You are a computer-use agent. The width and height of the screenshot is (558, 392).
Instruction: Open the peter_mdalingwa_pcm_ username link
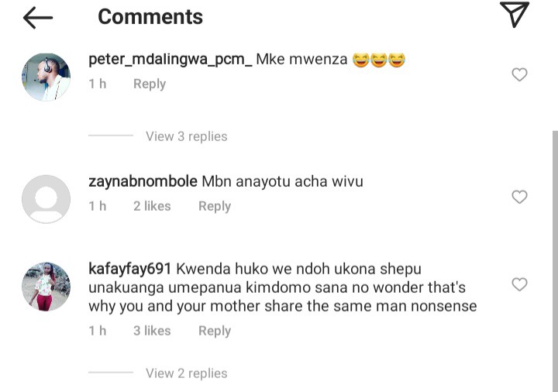pos(170,59)
